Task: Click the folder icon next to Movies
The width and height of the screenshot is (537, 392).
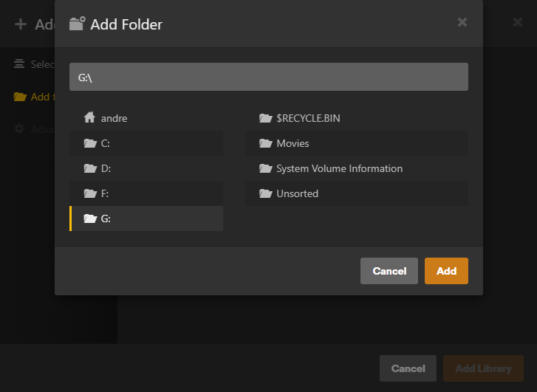Action: [x=266, y=143]
